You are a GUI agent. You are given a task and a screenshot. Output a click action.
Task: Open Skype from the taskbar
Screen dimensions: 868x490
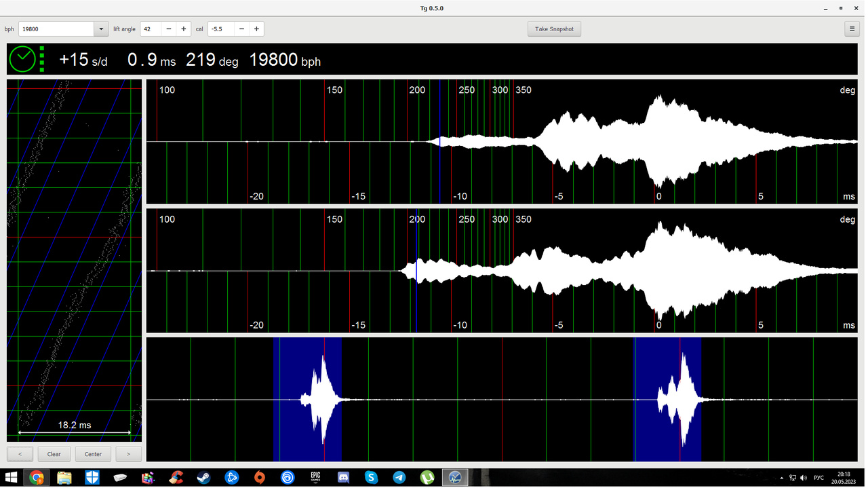pyautogui.click(x=371, y=478)
